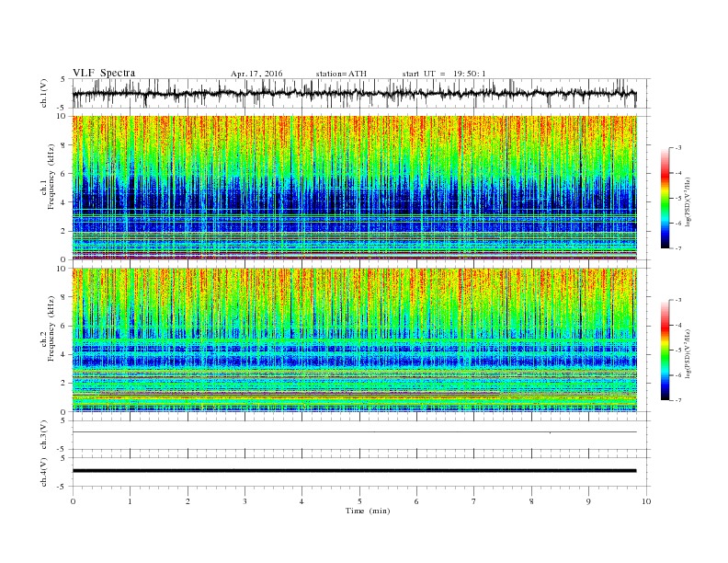Viewport: 728px width, 563px height.
Task: Click the 'station=ATH' label
Action: 341,74
